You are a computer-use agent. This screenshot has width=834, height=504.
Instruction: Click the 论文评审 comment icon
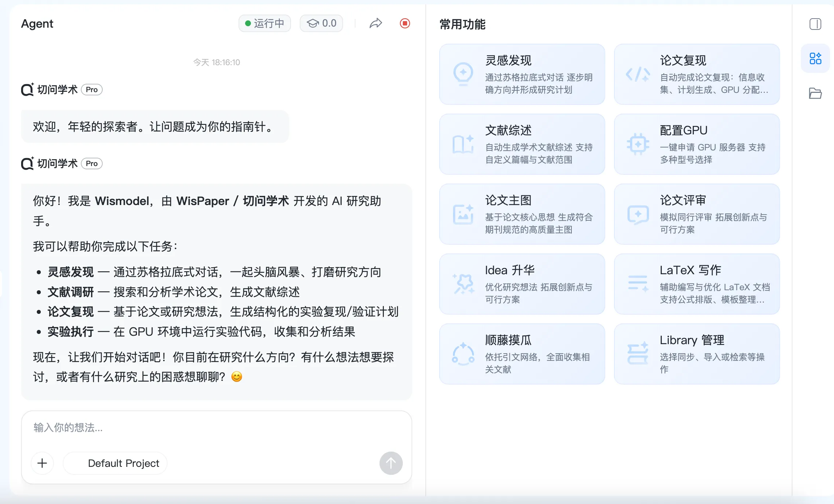pos(638,215)
